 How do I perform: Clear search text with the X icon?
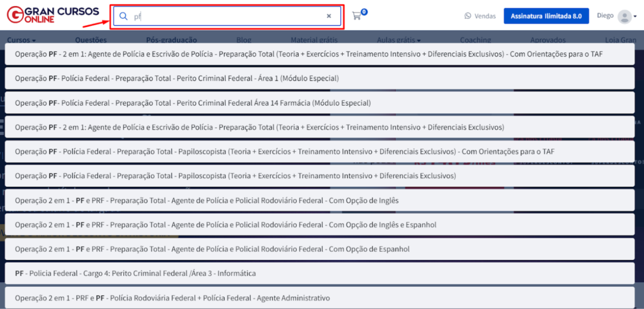(329, 17)
